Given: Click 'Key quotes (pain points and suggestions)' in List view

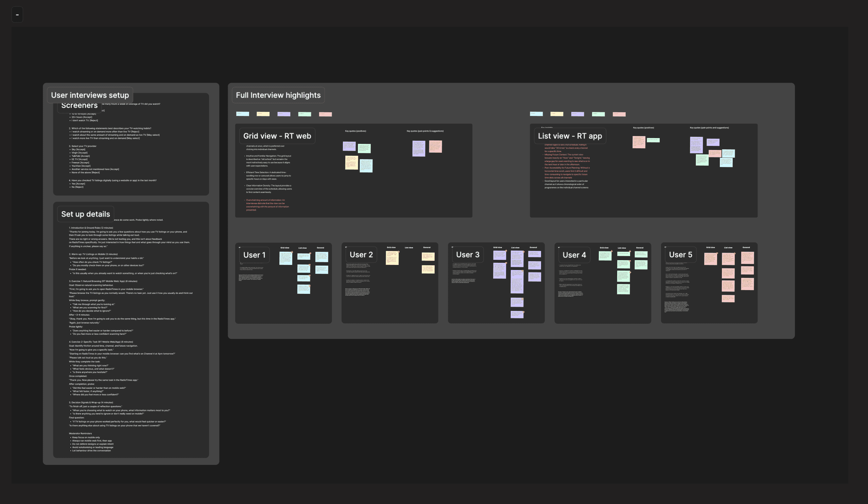Looking at the screenshot, I should pyautogui.click(x=709, y=128).
